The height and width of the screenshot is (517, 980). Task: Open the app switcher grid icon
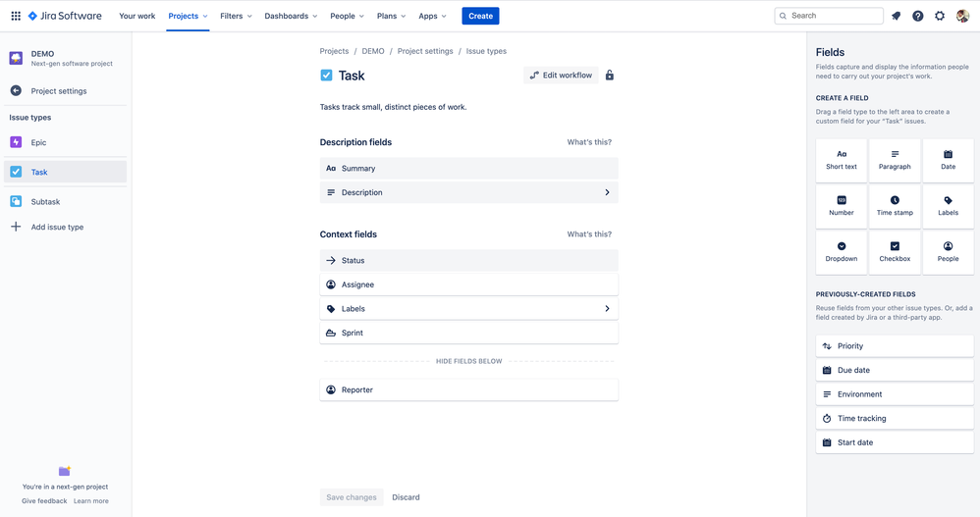16,16
